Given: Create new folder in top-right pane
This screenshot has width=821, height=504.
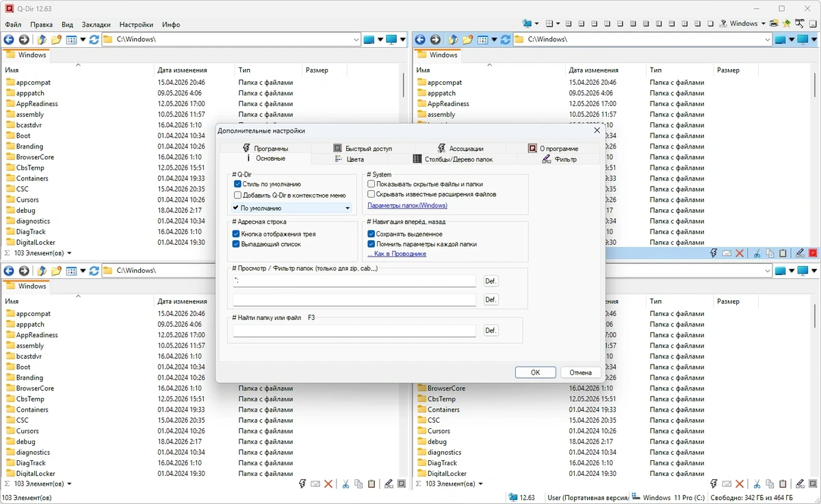Looking at the screenshot, I should (x=467, y=40).
